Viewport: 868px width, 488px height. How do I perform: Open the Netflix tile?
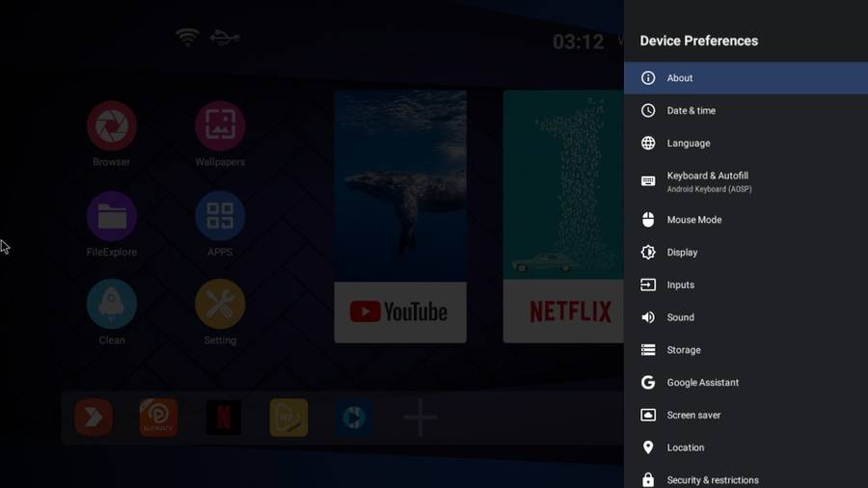click(564, 217)
